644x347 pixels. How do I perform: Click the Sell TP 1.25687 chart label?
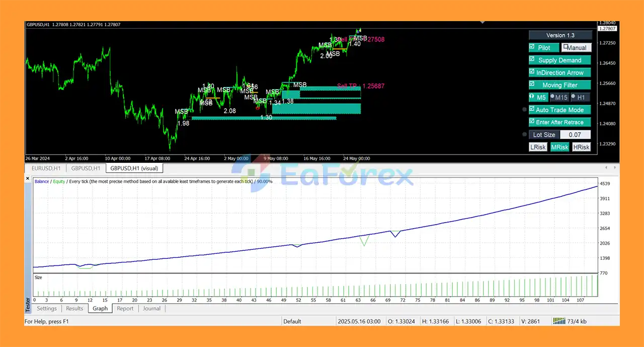coord(360,86)
